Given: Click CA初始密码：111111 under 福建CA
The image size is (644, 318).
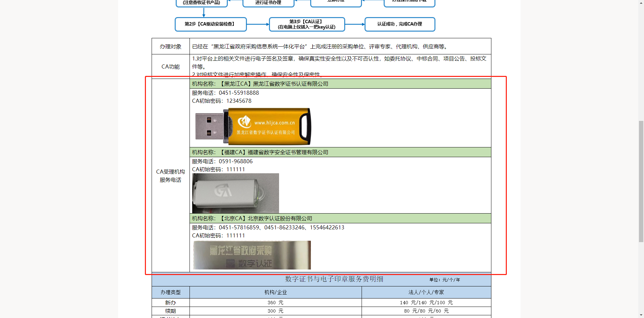Looking at the screenshot, I should click(x=218, y=169).
